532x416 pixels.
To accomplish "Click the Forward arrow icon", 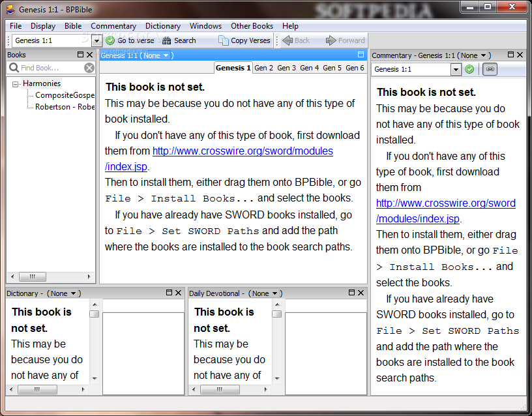I will click(331, 40).
